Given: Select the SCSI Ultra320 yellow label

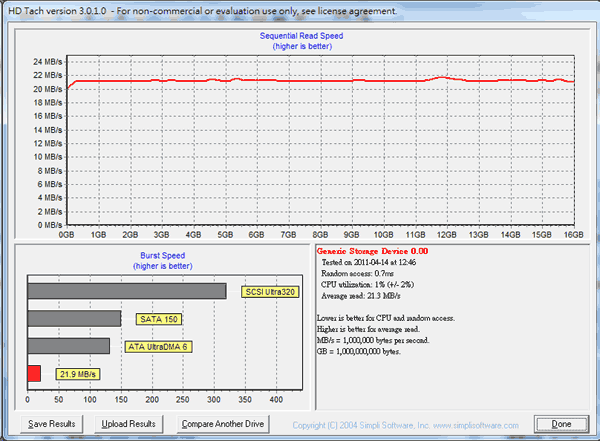Looking at the screenshot, I should [269, 292].
